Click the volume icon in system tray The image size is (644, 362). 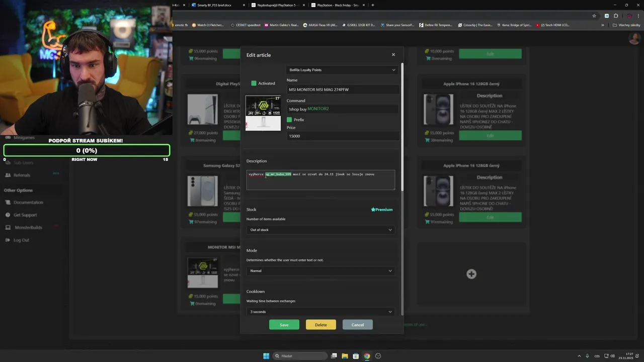click(x=613, y=356)
